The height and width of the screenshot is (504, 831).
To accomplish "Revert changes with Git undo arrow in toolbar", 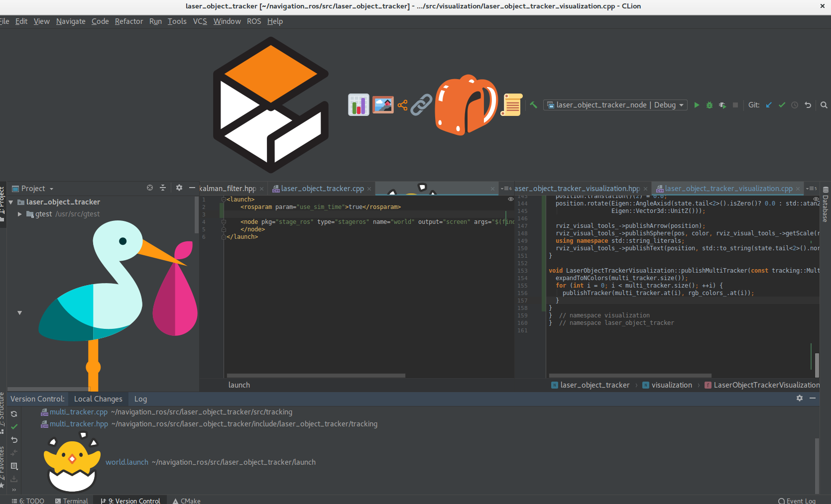I will (x=808, y=105).
